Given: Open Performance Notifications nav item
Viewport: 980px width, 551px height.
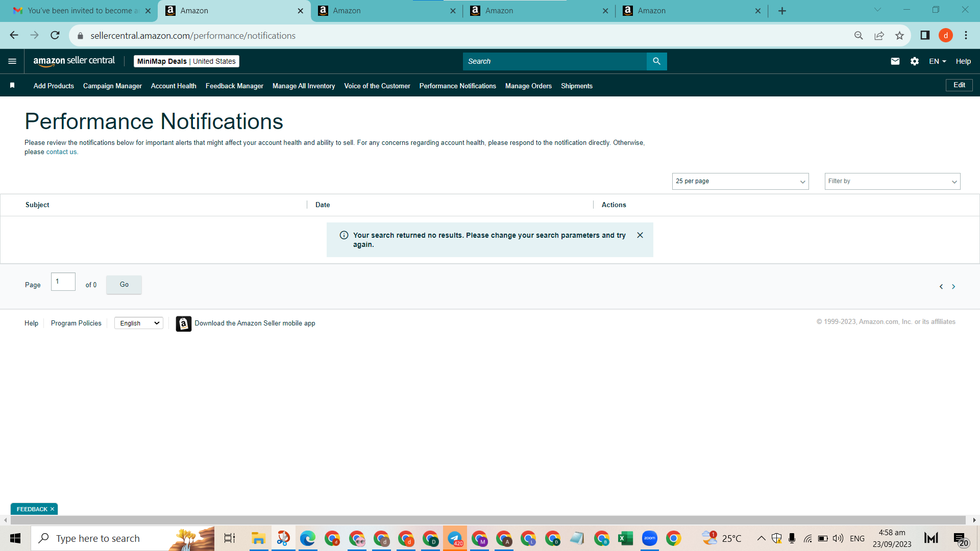Looking at the screenshot, I should [458, 86].
